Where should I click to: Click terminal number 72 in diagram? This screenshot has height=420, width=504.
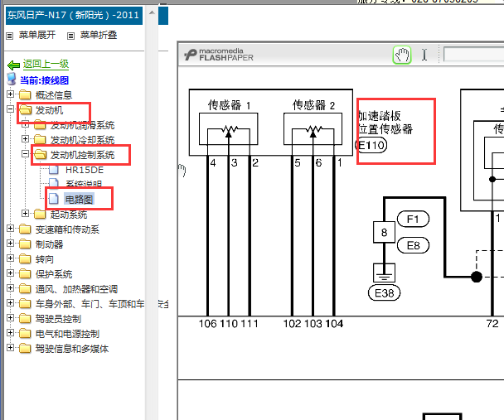pyautogui.click(x=492, y=324)
